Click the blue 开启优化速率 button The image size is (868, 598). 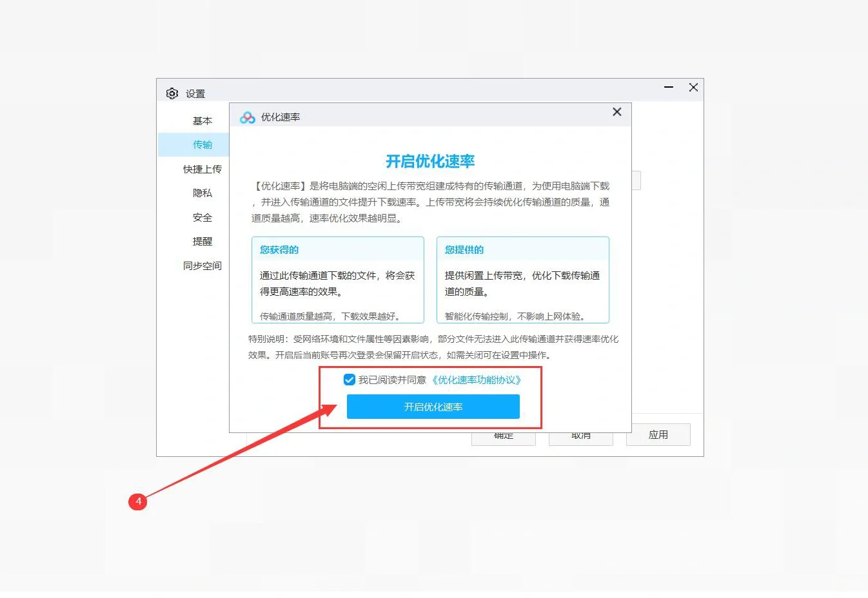[433, 407]
